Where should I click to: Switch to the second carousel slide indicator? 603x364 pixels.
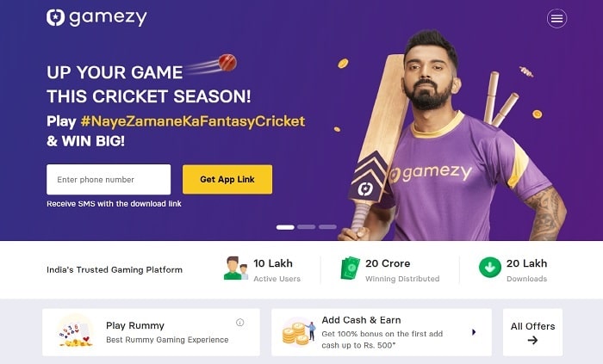point(306,227)
